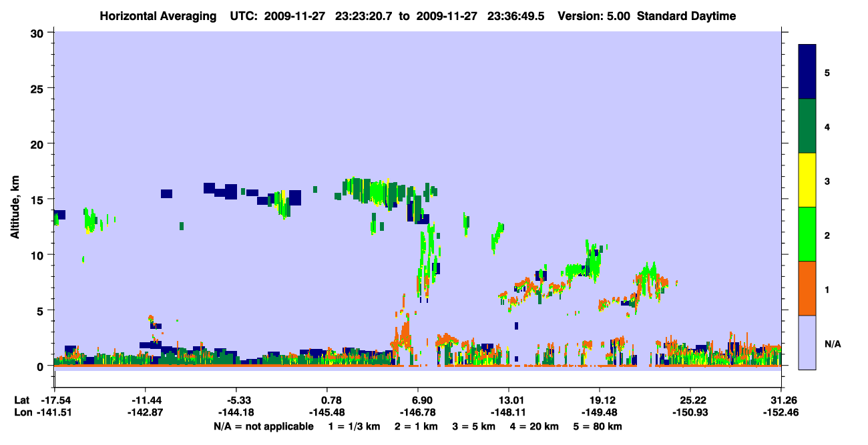Click the longitude value -141.51
This screenshot has height=445, width=868.
click(54, 412)
